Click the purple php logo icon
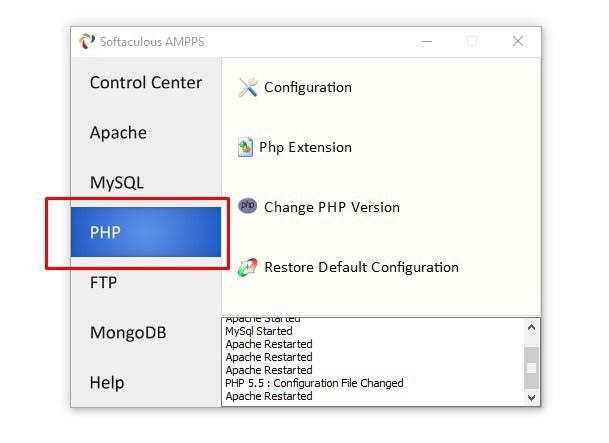This screenshot has height=443, width=609. (x=247, y=206)
